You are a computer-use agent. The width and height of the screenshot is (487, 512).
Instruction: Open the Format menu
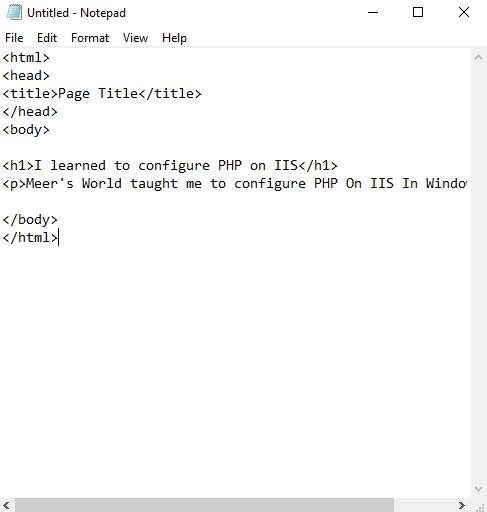coord(90,38)
